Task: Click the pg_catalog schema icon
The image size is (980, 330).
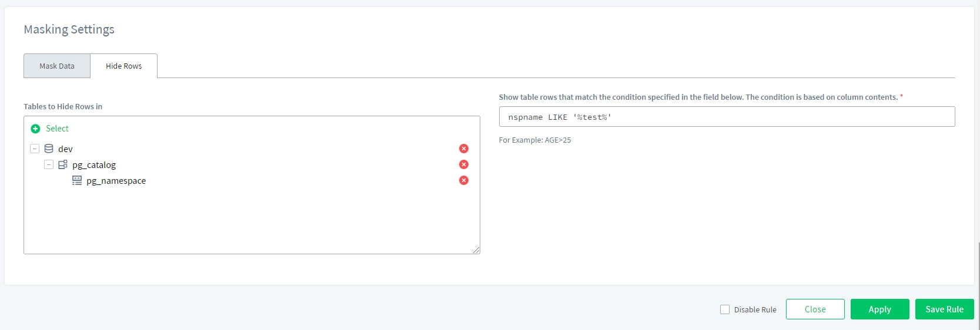Action: tap(63, 164)
